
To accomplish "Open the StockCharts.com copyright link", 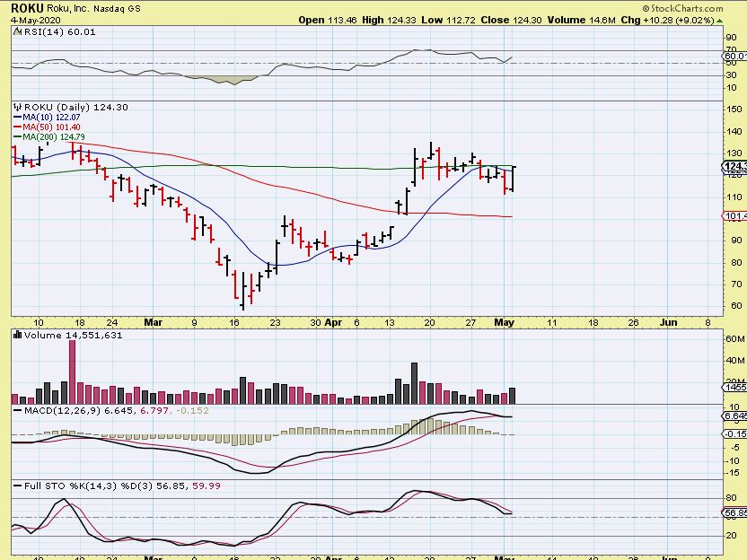I will pos(682,8).
